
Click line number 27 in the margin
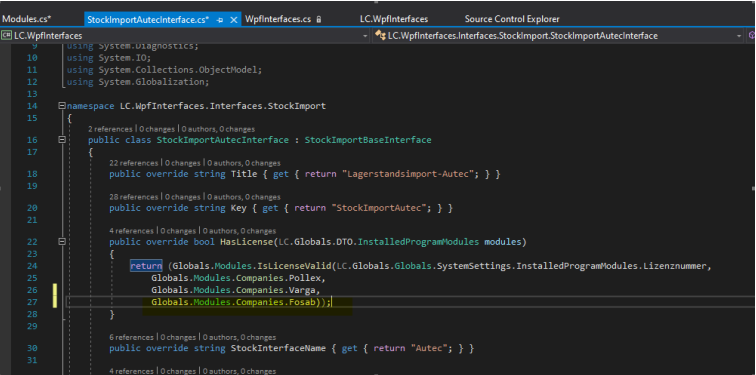point(32,302)
